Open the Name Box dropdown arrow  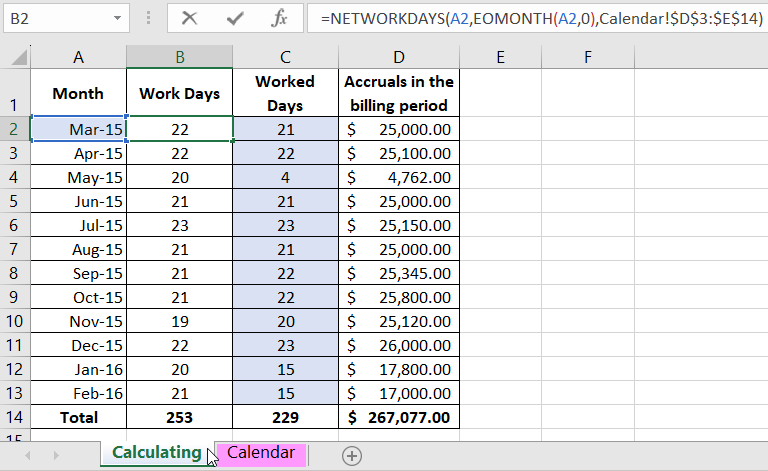point(117,19)
